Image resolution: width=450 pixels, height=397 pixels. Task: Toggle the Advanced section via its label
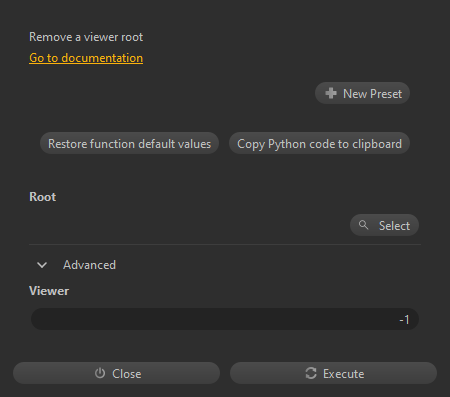pos(89,265)
